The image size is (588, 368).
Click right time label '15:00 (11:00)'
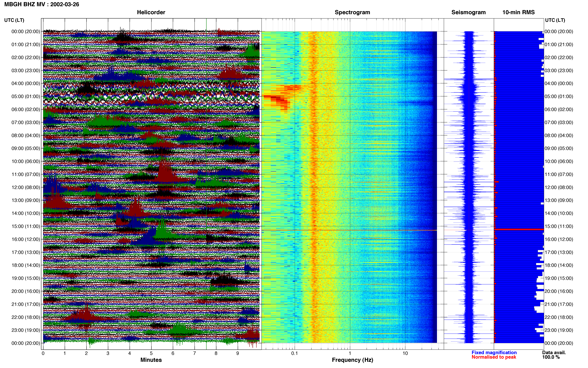click(x=559, y=226)
